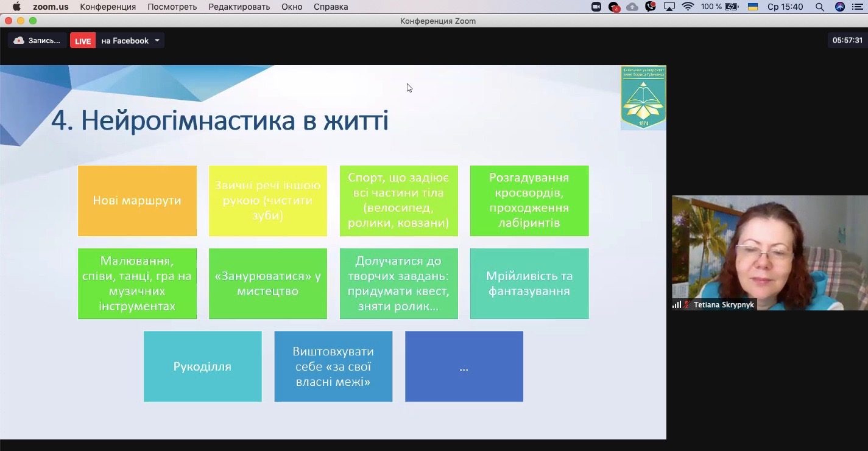Click the Zoom camera icon in menu bar
Screen dimensions: 868x451
pyautogui.click(x=596, y=7)
